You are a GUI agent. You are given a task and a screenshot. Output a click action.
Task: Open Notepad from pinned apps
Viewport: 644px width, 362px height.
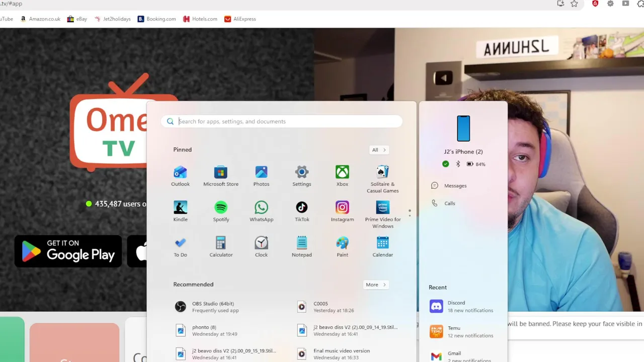click(302, 247)
